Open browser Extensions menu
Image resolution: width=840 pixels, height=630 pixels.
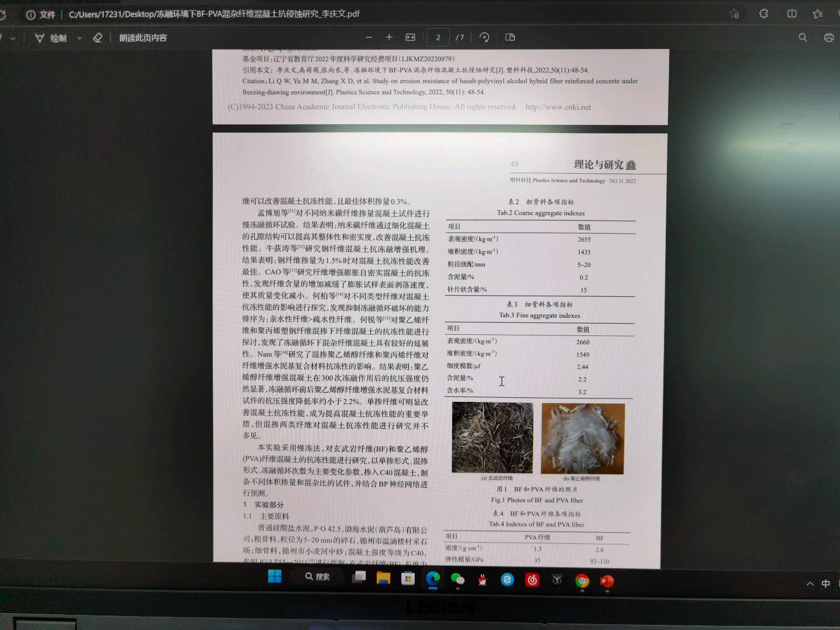pos(764,13)
